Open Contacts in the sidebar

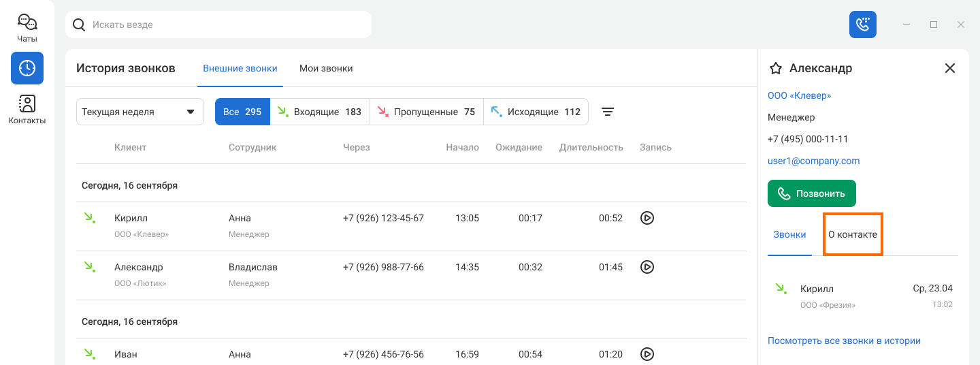click(x=27, y=110)
